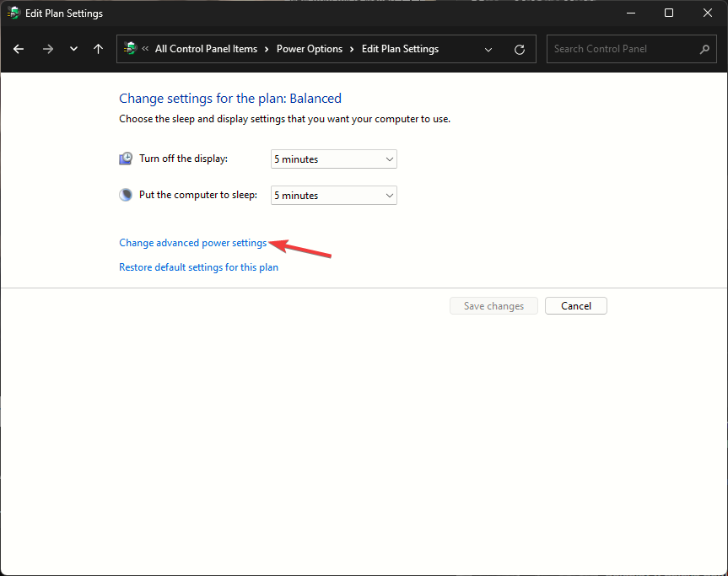Open the Turn off the display dropdown

[334, 159]
